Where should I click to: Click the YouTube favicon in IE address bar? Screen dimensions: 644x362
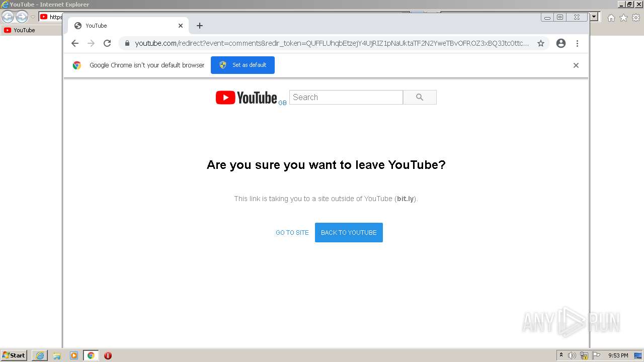pos(44,17)
